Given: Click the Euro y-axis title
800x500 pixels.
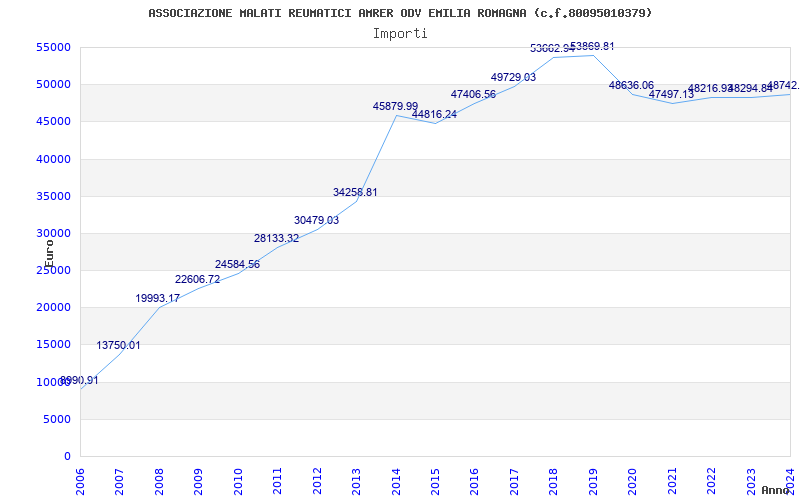Looking at the screenshot, I should [49, 254].
